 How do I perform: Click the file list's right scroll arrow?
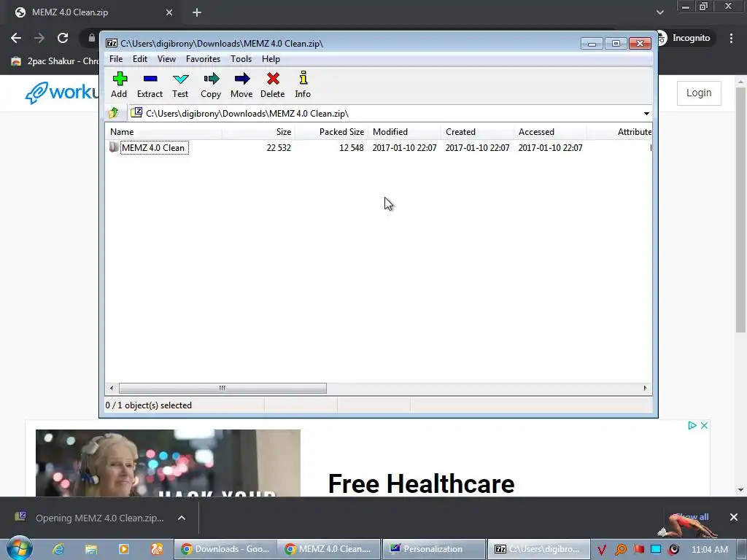click(645, 388)
